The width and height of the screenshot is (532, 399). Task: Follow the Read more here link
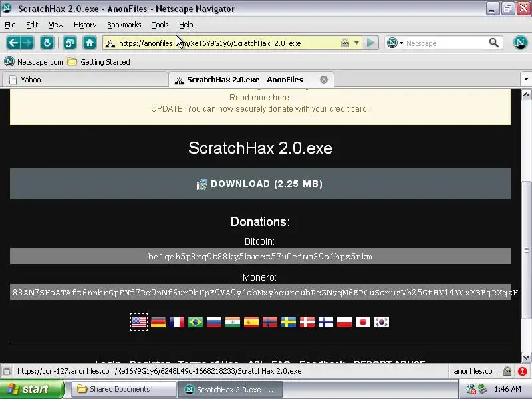(x=260, y=98)
